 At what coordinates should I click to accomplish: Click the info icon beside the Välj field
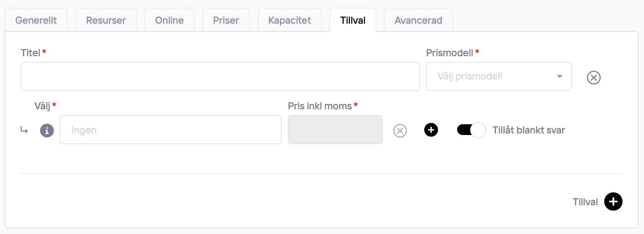[47, 130]
